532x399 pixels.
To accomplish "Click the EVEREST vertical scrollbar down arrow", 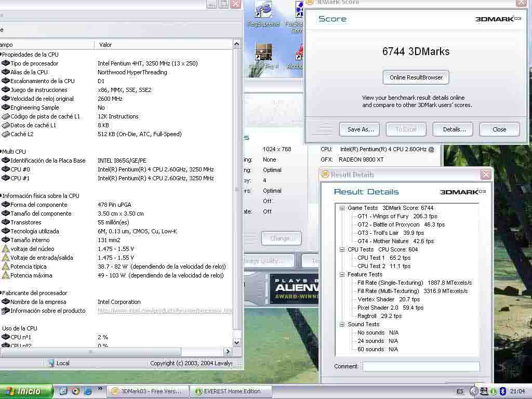I will 237,342.
